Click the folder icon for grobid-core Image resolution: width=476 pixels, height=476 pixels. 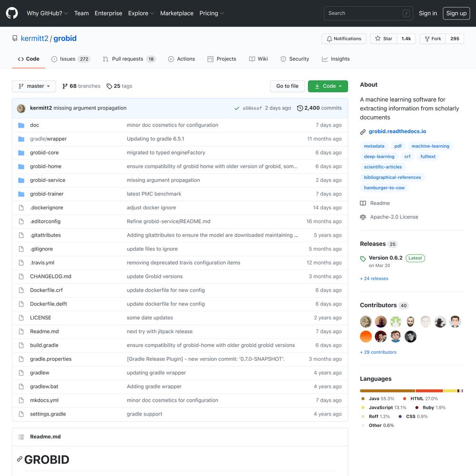[x=21, y=153]
